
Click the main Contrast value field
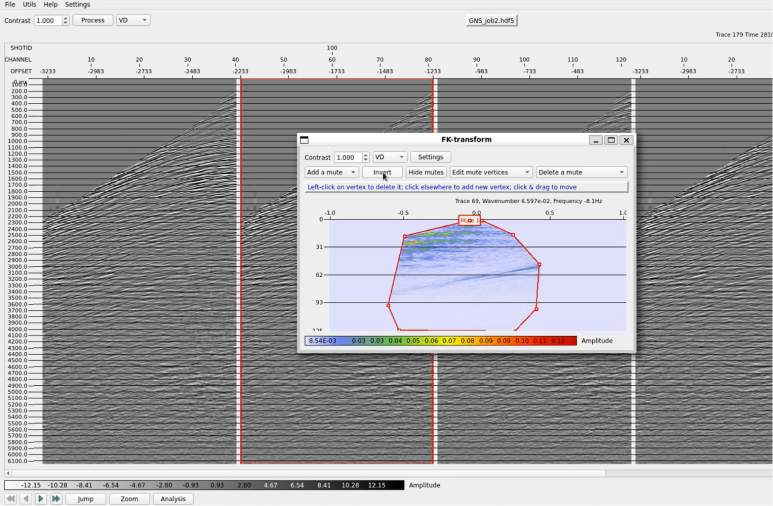47,20
